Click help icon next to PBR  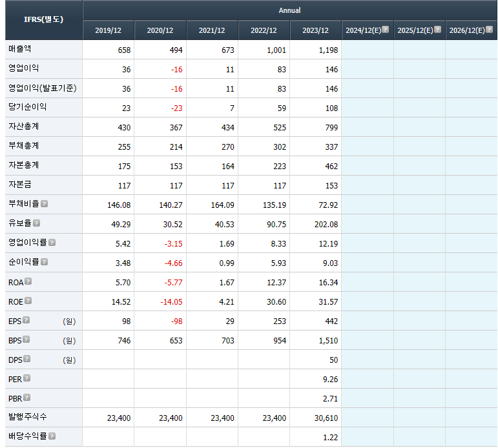[27, 398]
